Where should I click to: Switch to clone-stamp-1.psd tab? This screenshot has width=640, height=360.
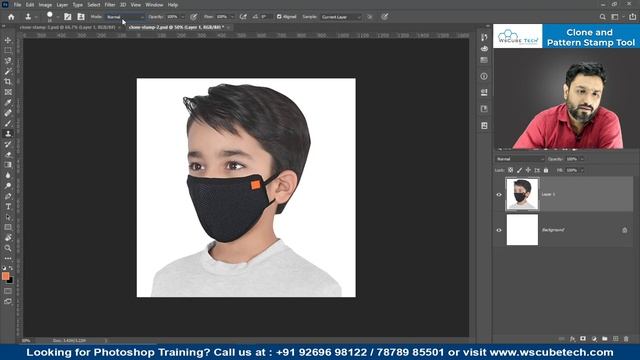click(67, 27)
